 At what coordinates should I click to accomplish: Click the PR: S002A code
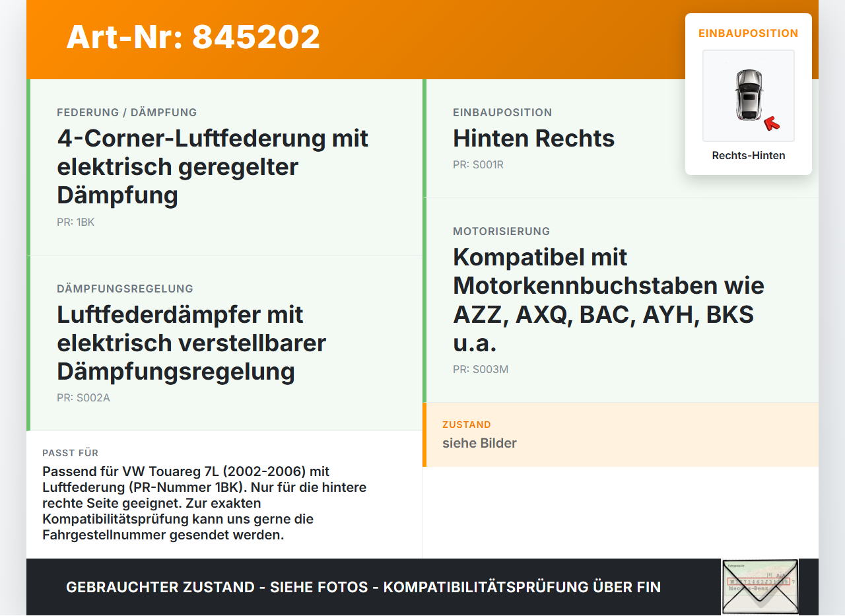click(83, 398)
